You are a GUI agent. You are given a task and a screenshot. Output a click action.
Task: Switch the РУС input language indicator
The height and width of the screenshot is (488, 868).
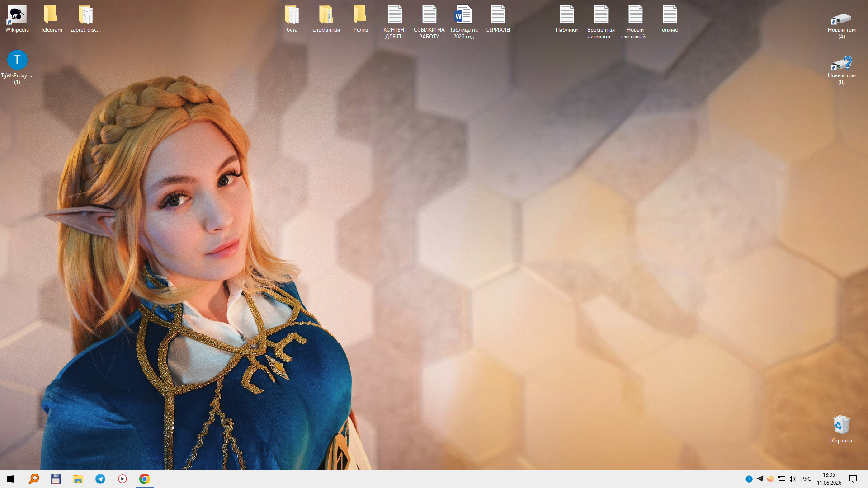click(806, 479)
